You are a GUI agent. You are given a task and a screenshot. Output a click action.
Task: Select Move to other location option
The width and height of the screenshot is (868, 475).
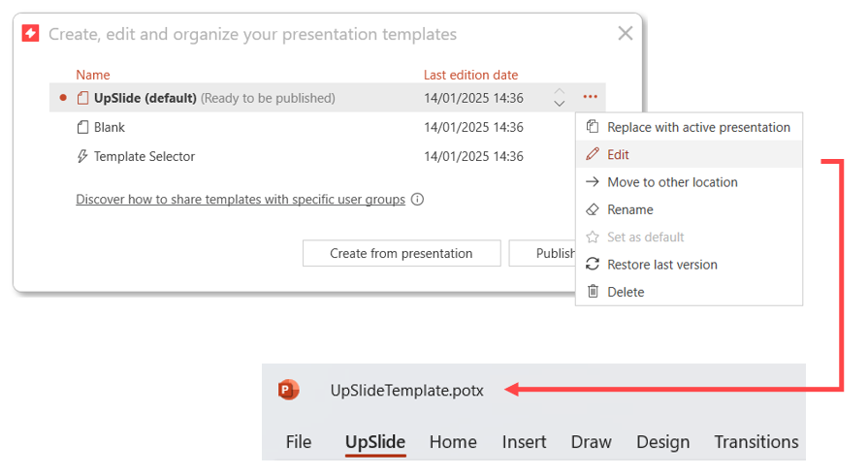pos(671,182)
